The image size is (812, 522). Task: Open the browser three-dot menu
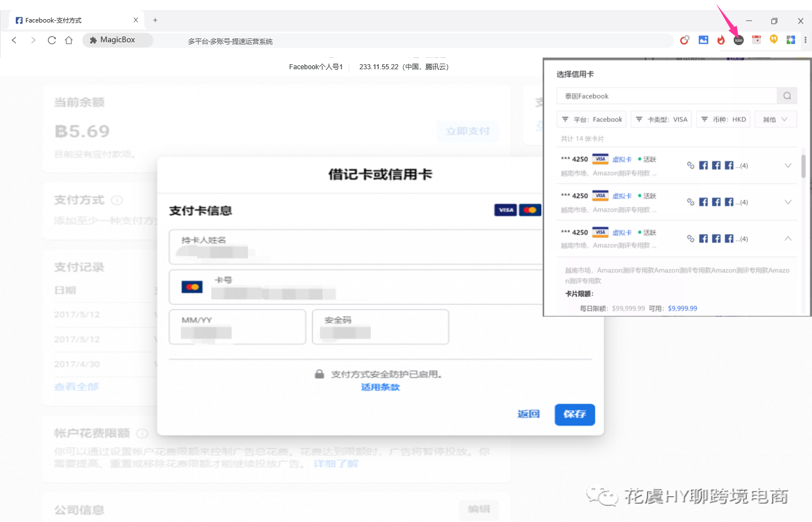805,40
